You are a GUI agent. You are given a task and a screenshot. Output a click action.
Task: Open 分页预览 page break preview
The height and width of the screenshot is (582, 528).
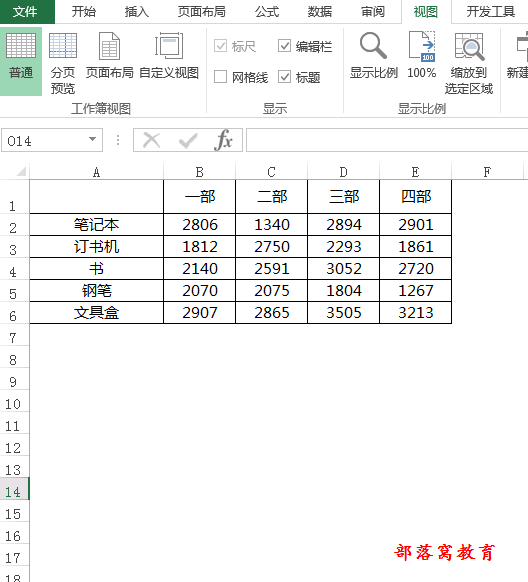(x=63, y=63)
